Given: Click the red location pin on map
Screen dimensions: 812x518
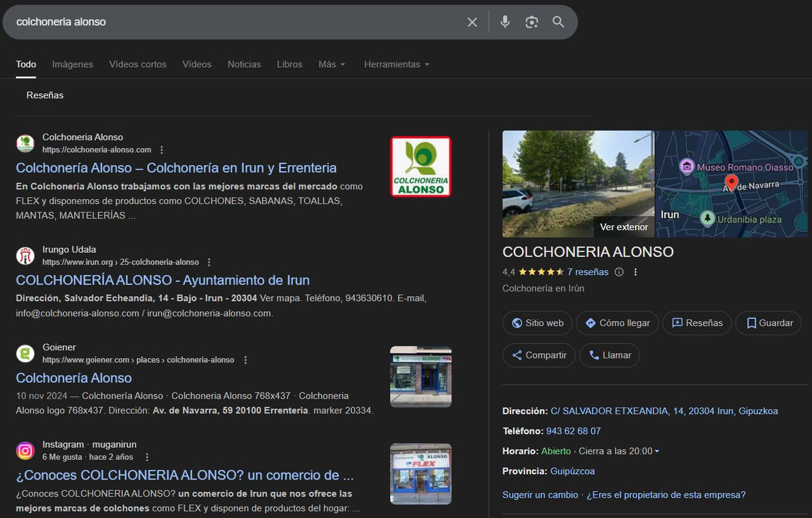Looking at the screenshot, I should pyautogui.click(x=731, y=183).
